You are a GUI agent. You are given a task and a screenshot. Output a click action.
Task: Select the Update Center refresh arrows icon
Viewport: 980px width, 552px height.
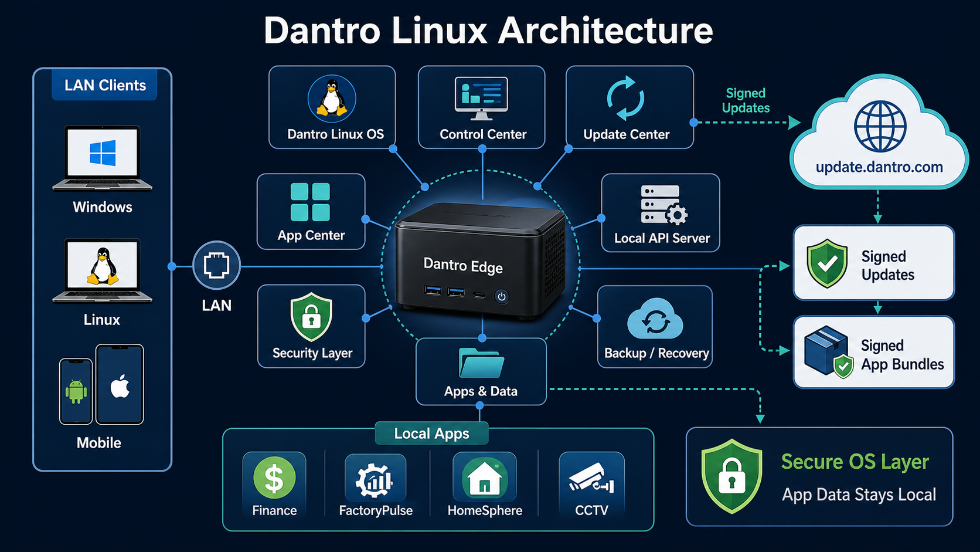625,98
